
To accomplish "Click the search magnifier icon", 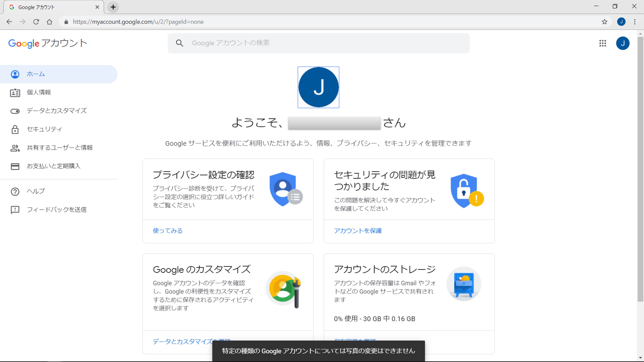I will [x=179, y=43].
